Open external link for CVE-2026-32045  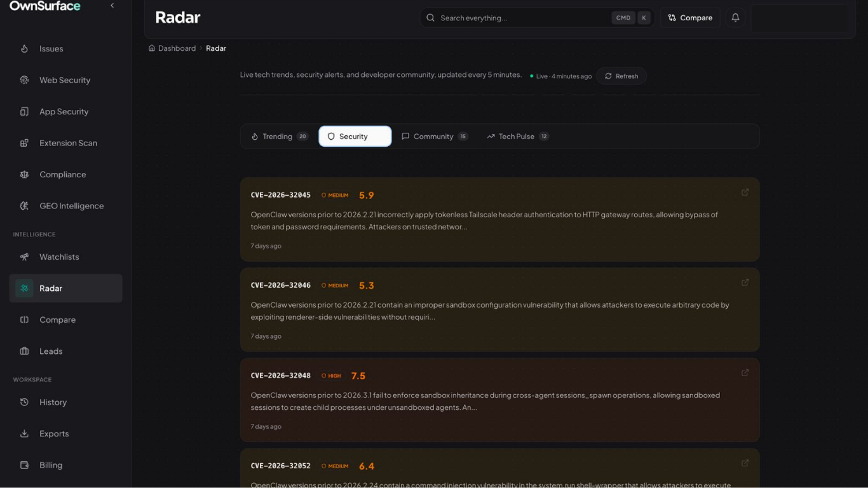[x=745, y=192]
